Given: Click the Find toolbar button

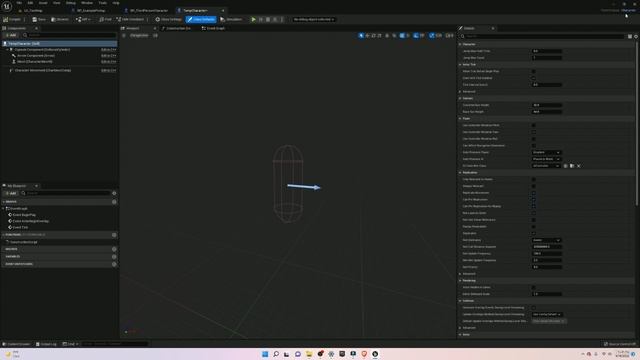Looking at the screenshot, I should coord(105,19).
